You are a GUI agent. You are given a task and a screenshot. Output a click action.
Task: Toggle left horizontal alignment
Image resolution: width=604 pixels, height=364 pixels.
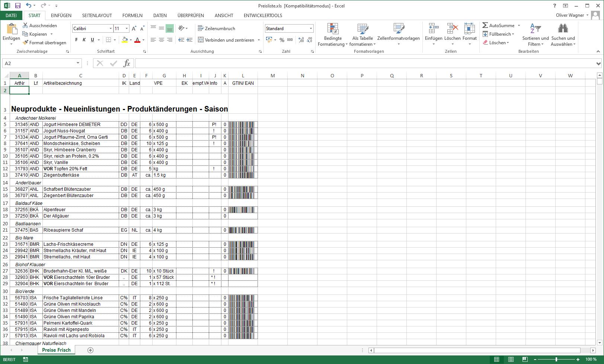click(153, 40)
